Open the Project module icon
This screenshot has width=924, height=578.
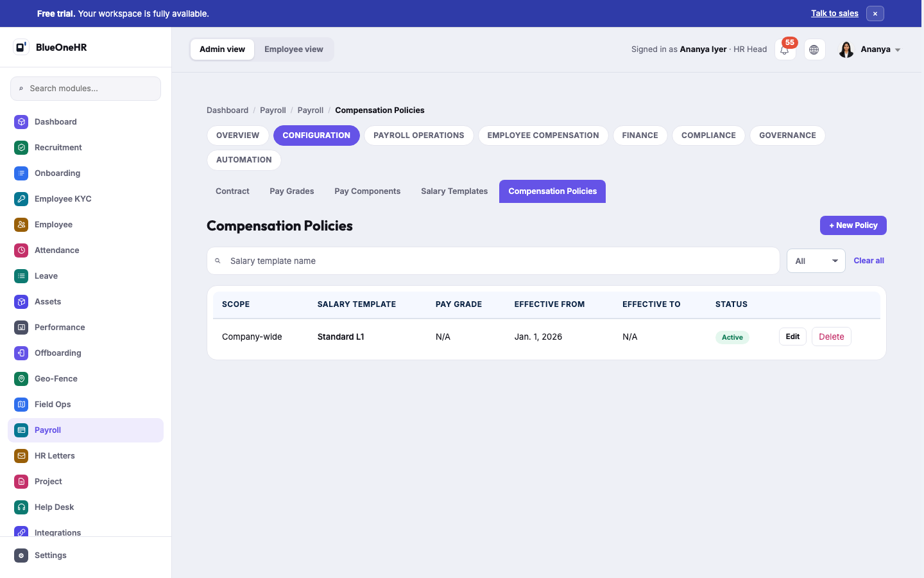[x=21, y=482]
